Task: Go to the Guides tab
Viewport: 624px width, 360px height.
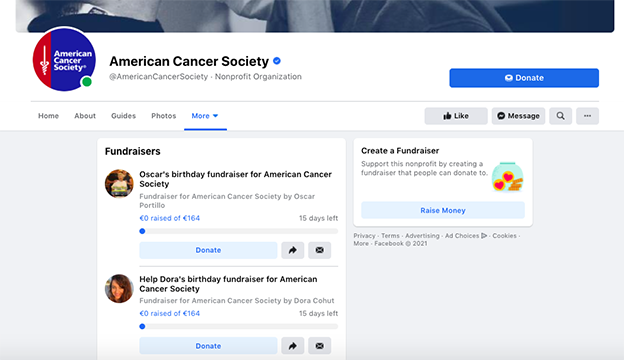Action: tap(123, 116)
